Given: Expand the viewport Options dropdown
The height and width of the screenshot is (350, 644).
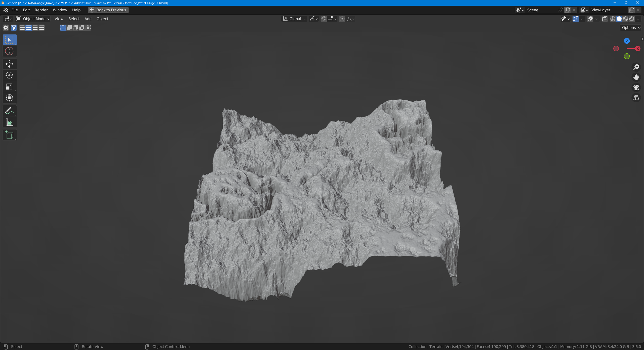Looking at the screenshot, I should (x=631, y=28).
